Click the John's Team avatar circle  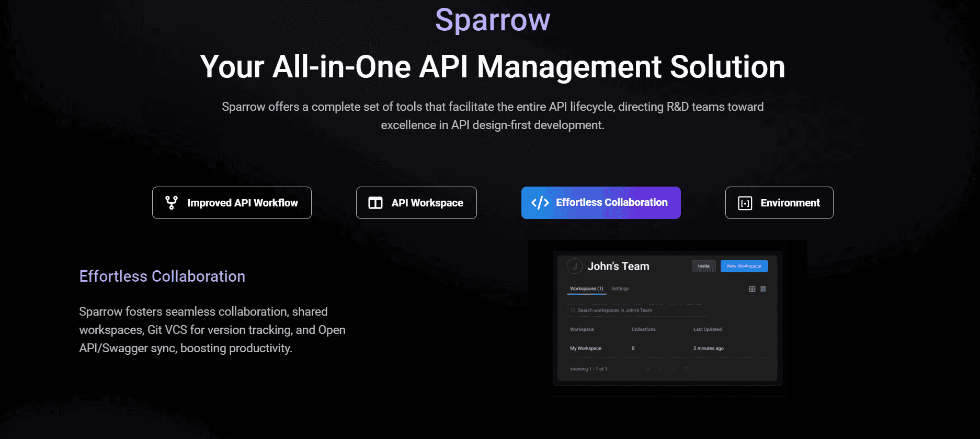(575, 266)
